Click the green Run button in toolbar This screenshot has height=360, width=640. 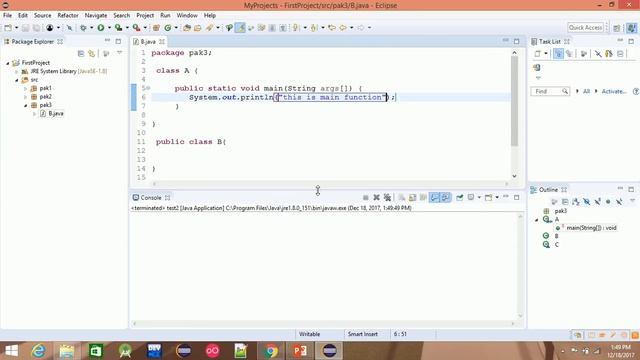(x=100, y=28)
